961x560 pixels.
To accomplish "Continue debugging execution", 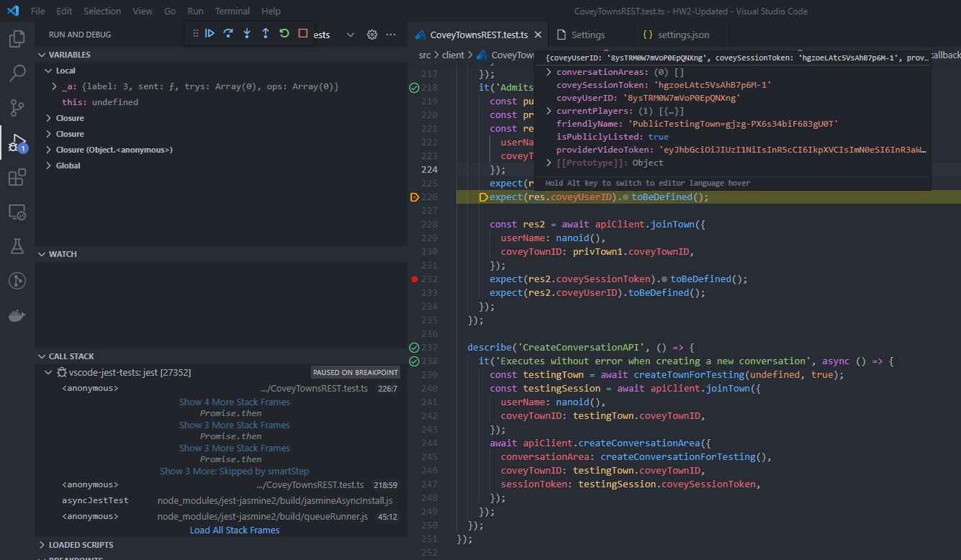I will (209, 33).
